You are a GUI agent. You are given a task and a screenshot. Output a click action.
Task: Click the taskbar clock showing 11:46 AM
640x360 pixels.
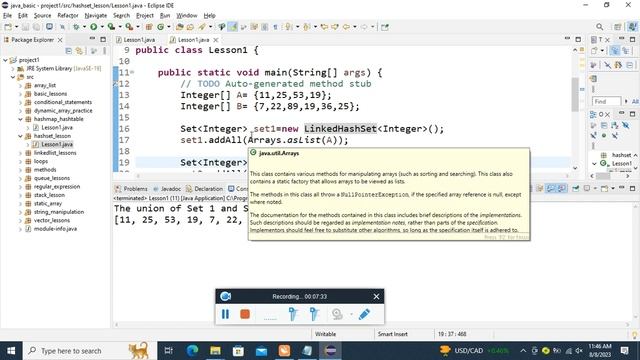600,351
